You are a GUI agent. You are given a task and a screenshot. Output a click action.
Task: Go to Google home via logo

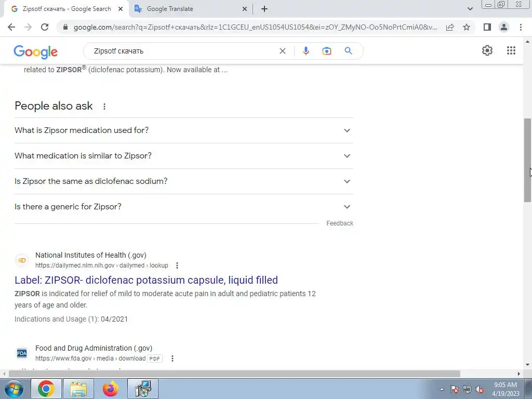coord(36,52)
